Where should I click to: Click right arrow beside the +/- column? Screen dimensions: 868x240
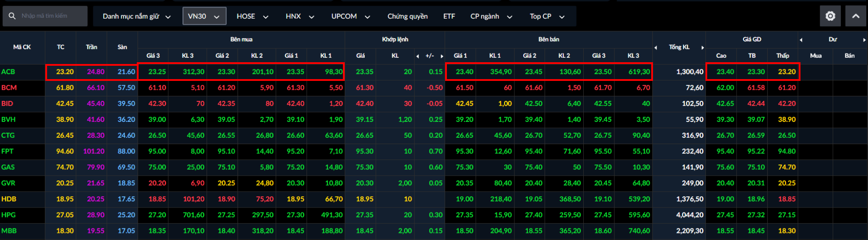click(x=442, y=56)
